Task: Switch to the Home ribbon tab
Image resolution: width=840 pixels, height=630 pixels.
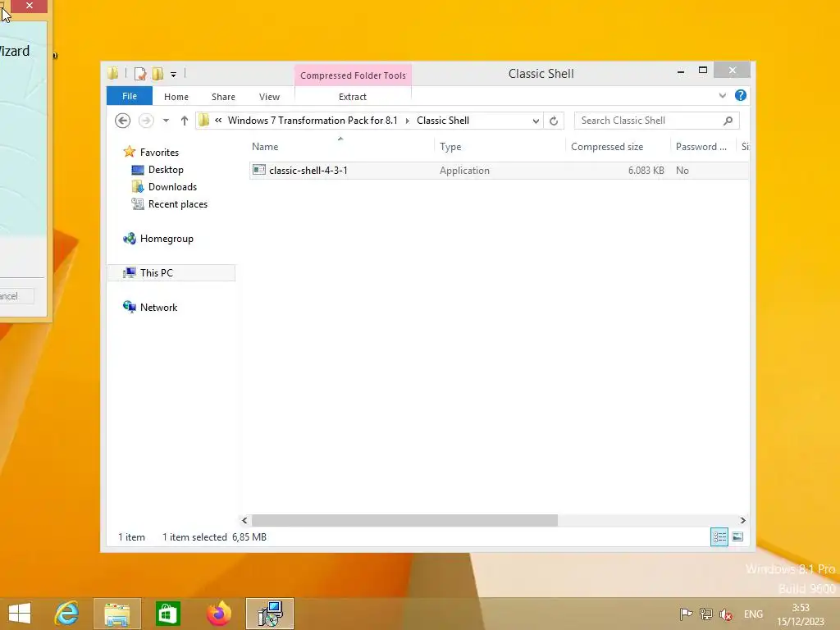Action: 176,97
